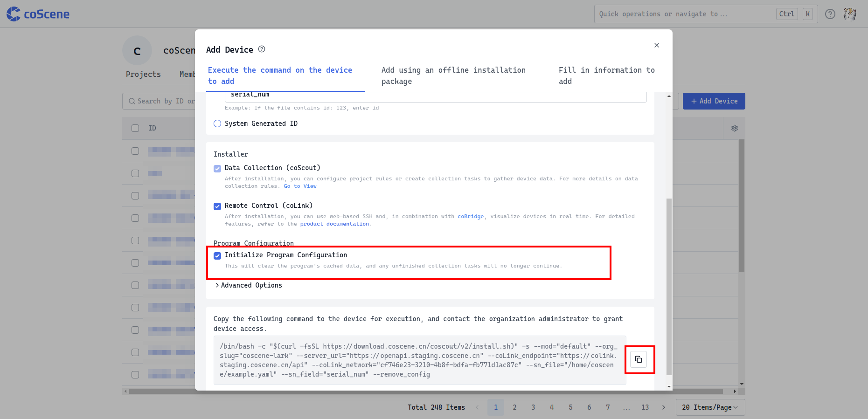Click the table horizontal scrollbar
Image resolution: width=868 pixels, height=419 pixels.
(x=426, y=392)
